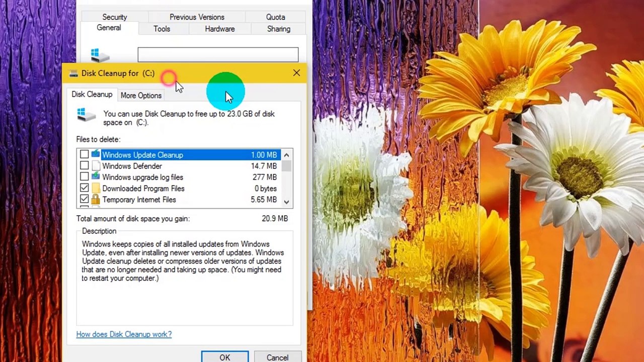The image size is (644, 362).
Task: Click the 'Disk Cleanup for (C:)' title text
Action: point(118,73)
